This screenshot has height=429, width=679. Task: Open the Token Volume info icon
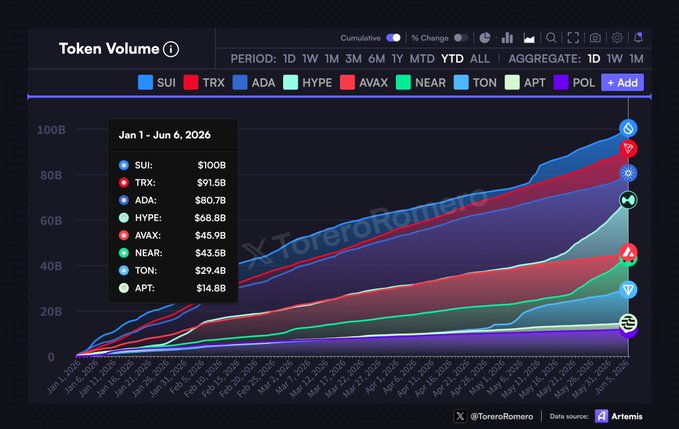click(x=171, y=49)
